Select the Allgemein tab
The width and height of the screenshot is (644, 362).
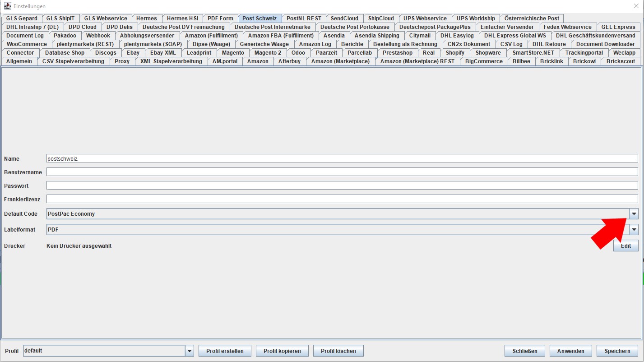point(19,61)
